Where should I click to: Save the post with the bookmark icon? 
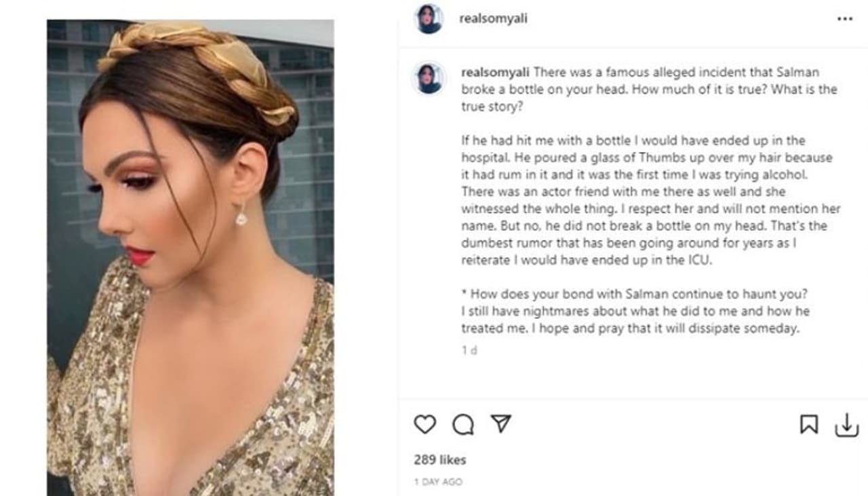pos(808,424)
